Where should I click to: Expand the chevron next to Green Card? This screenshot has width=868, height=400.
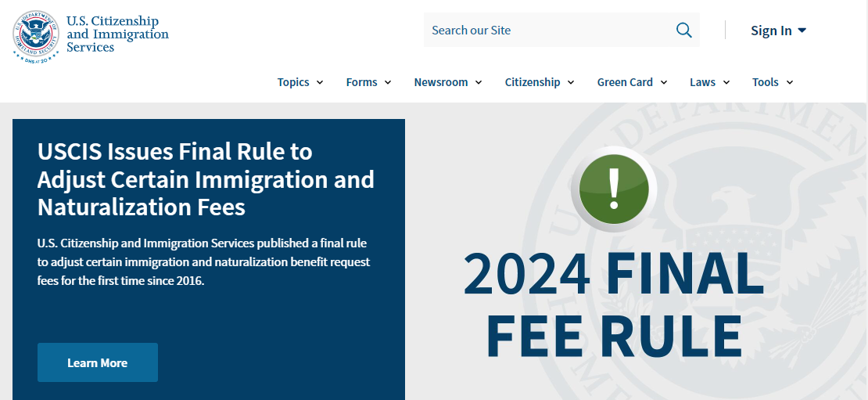(x=664, y=82)
